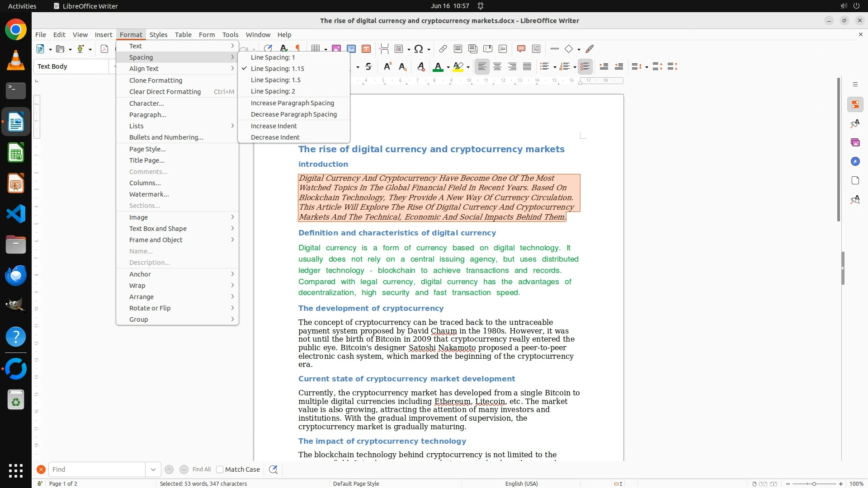
Task: Click the Clear Direct Formatting toolbar icon
Action: [x=420, y=66]
